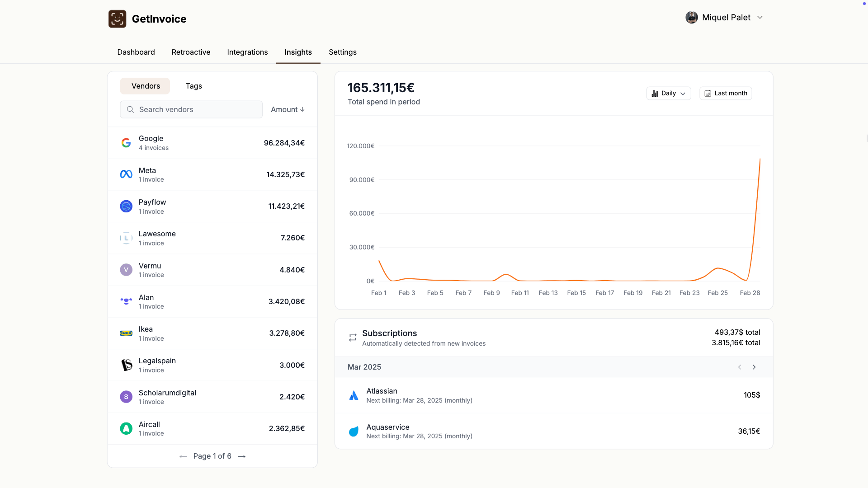
Task: Click the Aquaservice droplet icon
Action: pyautogui.click(x=354, y=432)
